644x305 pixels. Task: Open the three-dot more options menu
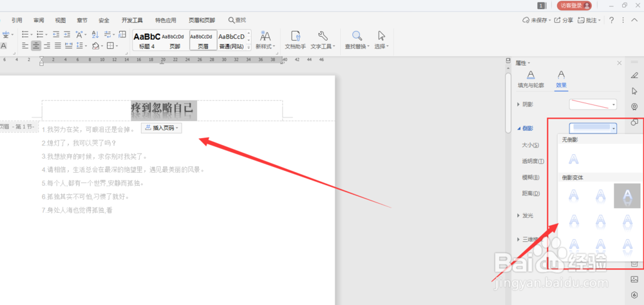coord(623,20)
